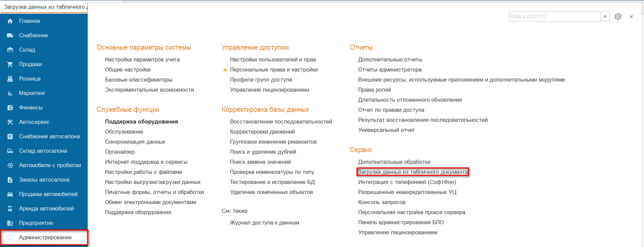Open Поиск и удаление дублей
Image resolution: width=644 pixels, height=247 pixels.
[x=263, y=152]
